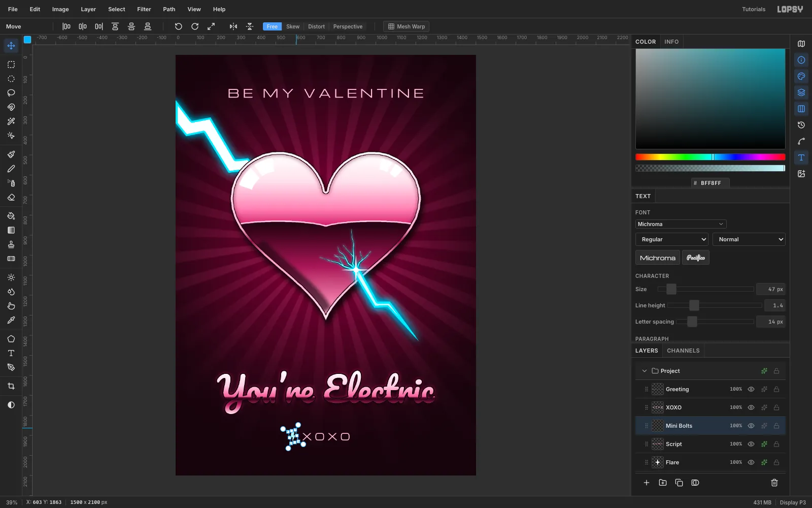Screen dimensions: 812x508
Task: Select the Eyedropper tool
Action: click(11, 320)
